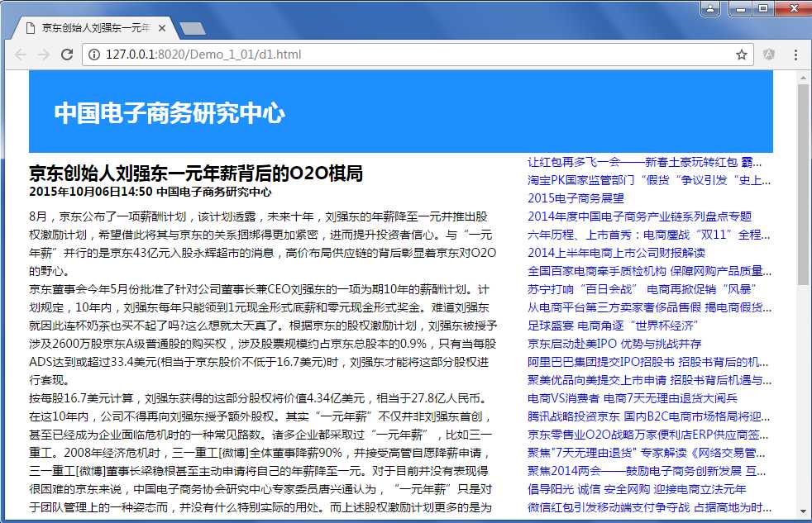Reload the page with the refresh icon
The width and height of the screenshot is (812, 523).
67,55
